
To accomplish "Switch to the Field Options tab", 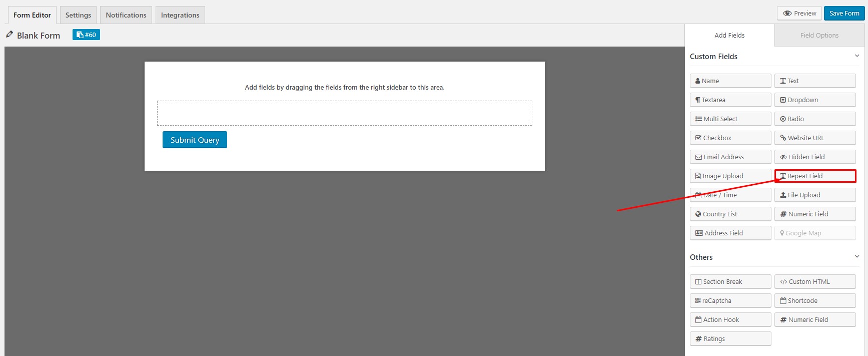I will [x=819, y=35].
